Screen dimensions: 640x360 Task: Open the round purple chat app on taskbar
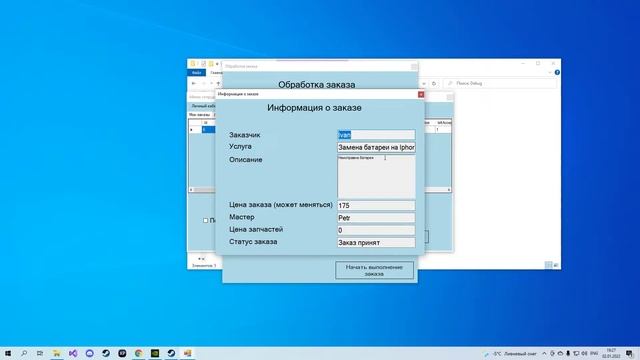[90, 353]
